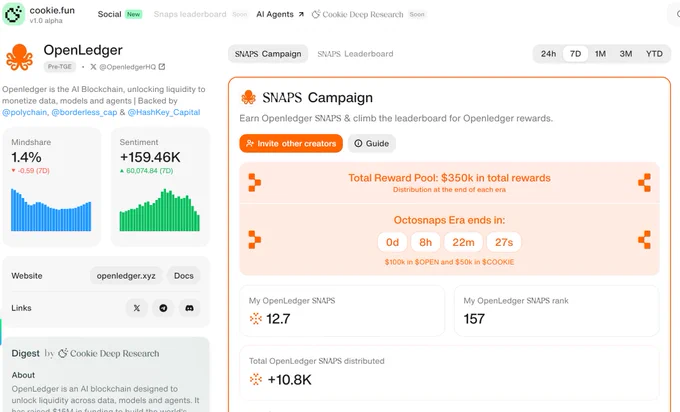
Task: Click the snaps icon next to 12.7
Action: click(x=256, y=319)
